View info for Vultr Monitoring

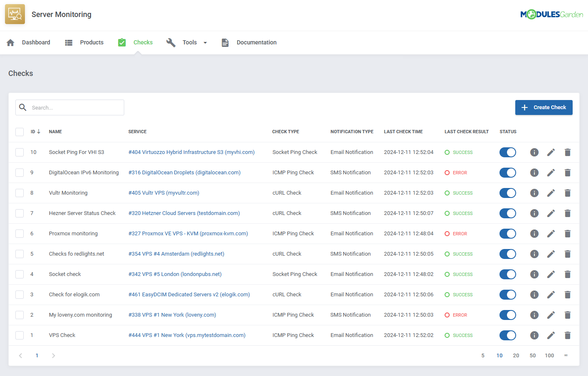[534, 193]
